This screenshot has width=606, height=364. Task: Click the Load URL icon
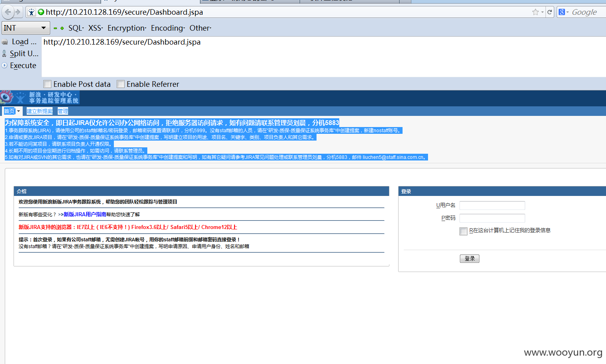[x=5, y=42]
